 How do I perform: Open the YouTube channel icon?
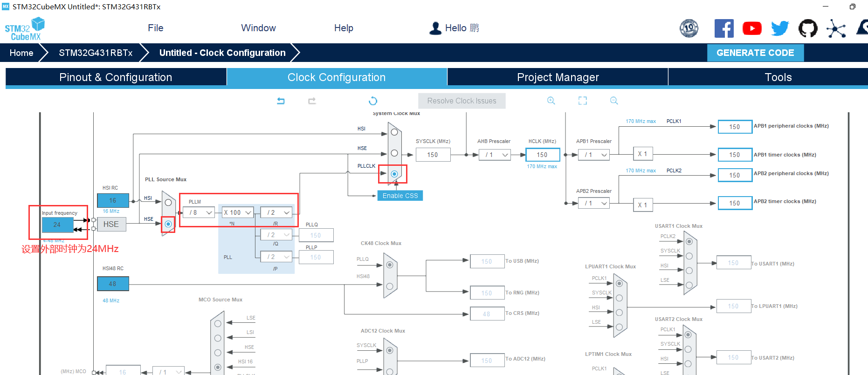(x=752, y=28)
